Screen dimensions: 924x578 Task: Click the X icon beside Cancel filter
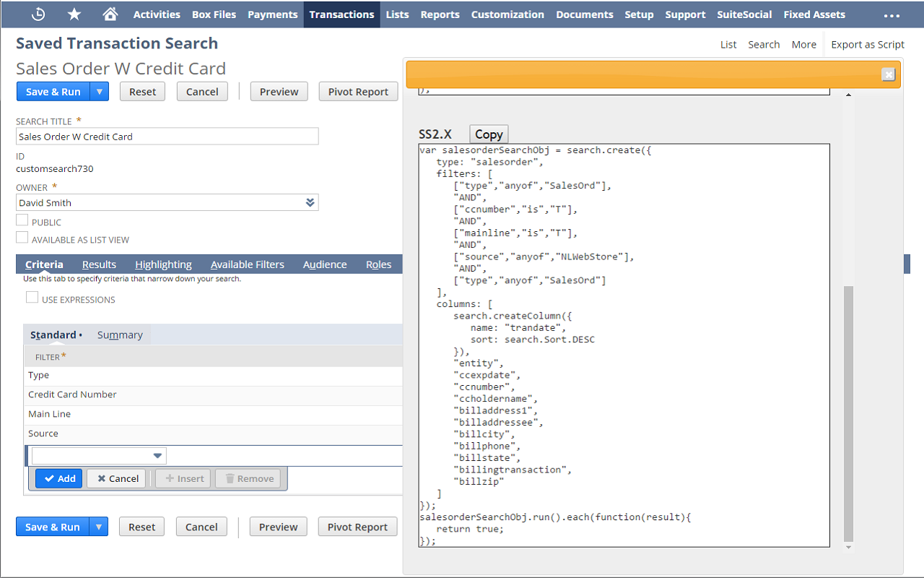pos(102,478)
